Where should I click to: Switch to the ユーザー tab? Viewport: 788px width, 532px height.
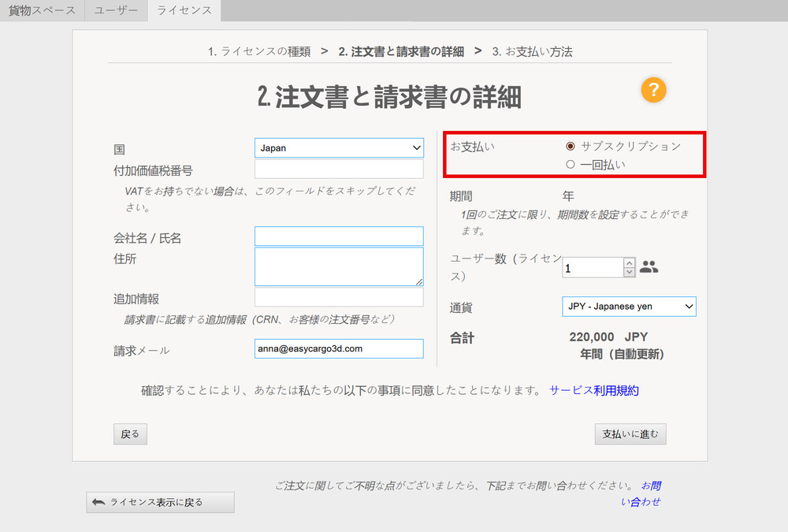click(116, 11)
